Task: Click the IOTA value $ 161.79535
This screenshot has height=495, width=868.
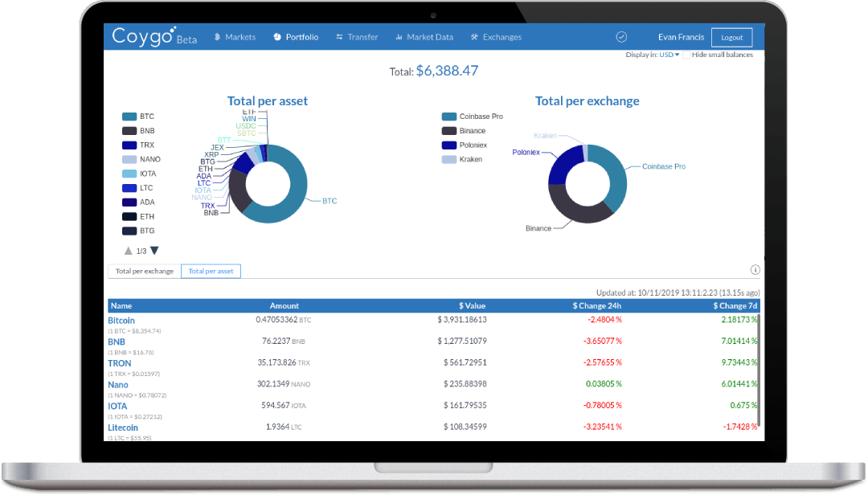Action: (465, 405)
